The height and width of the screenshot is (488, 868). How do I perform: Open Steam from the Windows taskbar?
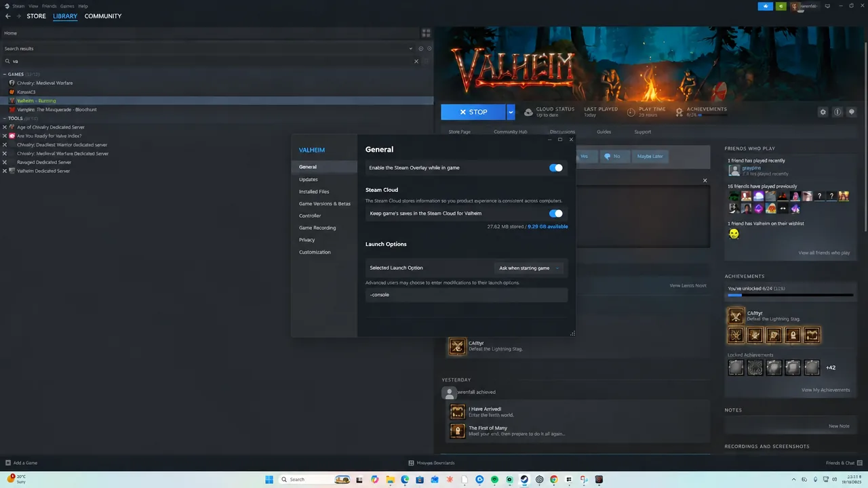pyautogui.click(x=524, y=479)
